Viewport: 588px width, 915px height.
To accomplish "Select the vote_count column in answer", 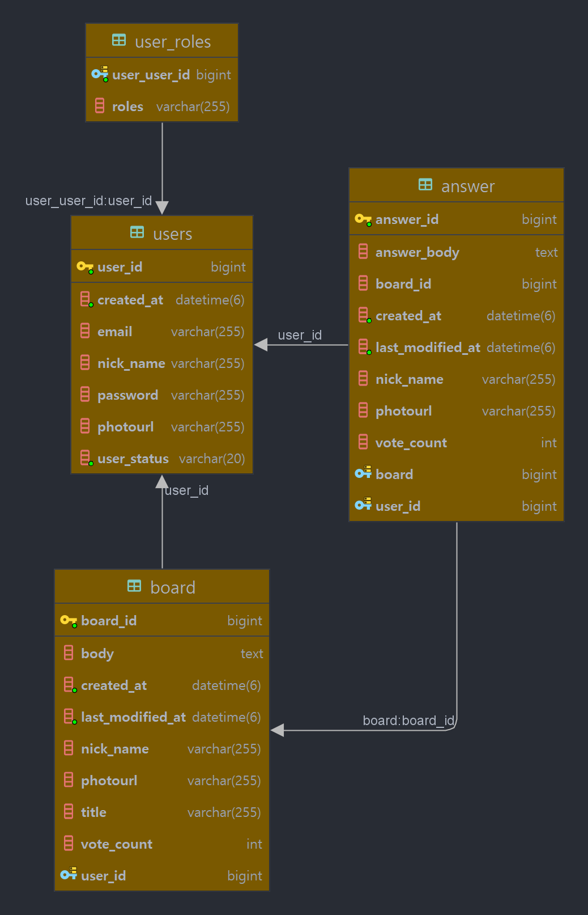I will pyautogui.click(x=411, y=443).
